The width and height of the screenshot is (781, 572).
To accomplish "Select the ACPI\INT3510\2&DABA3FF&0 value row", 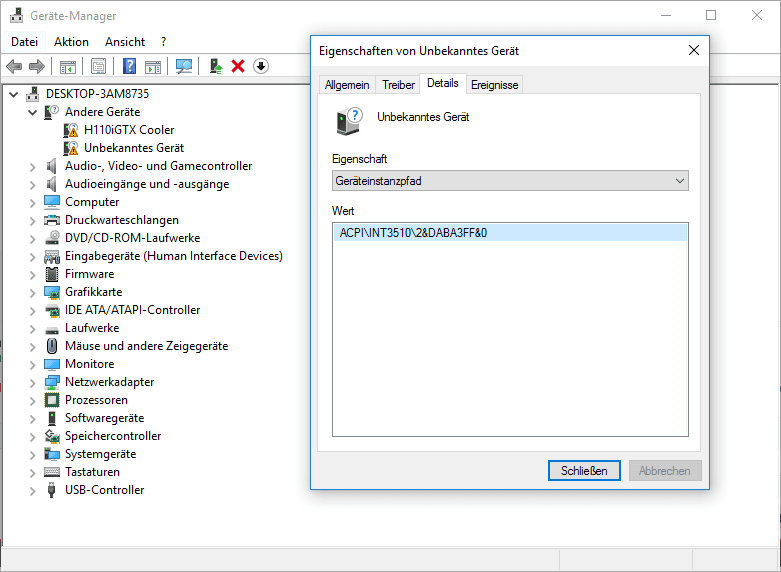I will pos(510,233).
